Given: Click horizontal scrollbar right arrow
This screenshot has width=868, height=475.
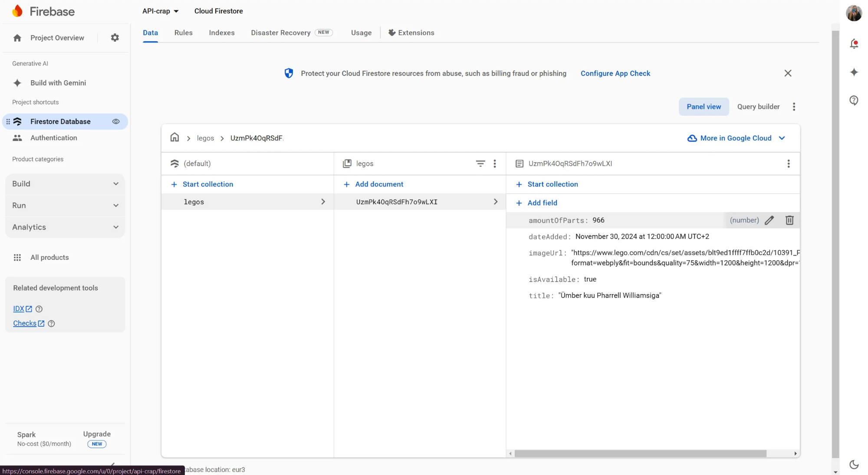Looking at the screenshot, I should 795,454.
